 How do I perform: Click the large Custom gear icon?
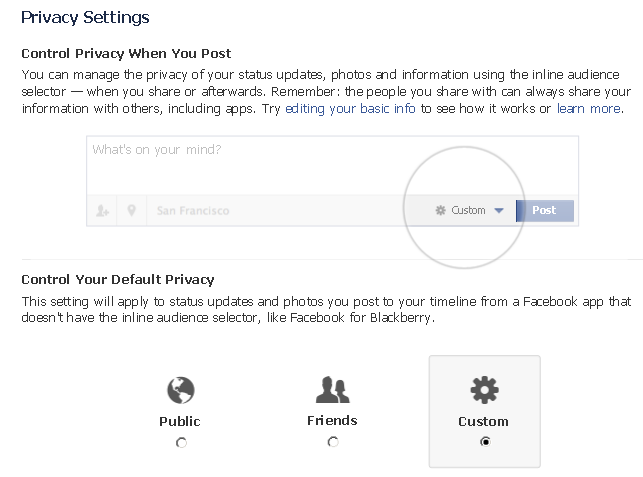(x=484, y=389)
